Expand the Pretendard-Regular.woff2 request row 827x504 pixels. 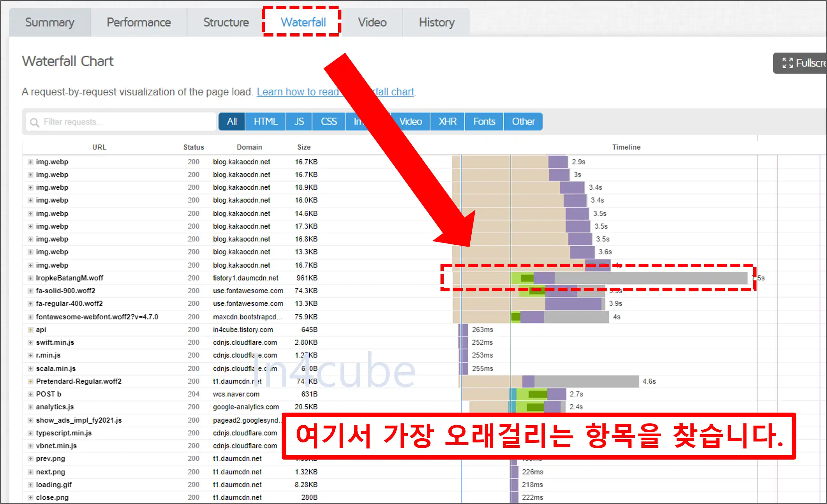(x=30, y=381)
